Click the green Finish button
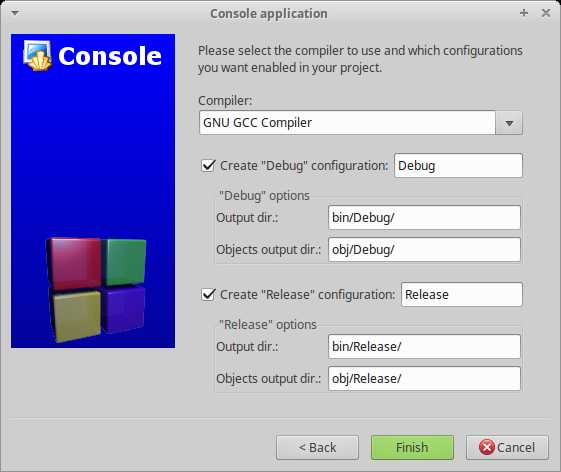 point(412,447)
